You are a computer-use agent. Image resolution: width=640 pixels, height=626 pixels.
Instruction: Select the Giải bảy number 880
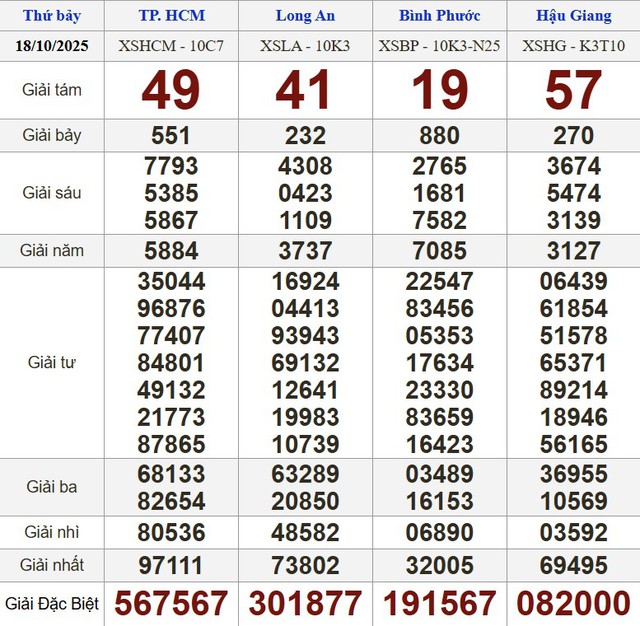(x=439, y=136)
